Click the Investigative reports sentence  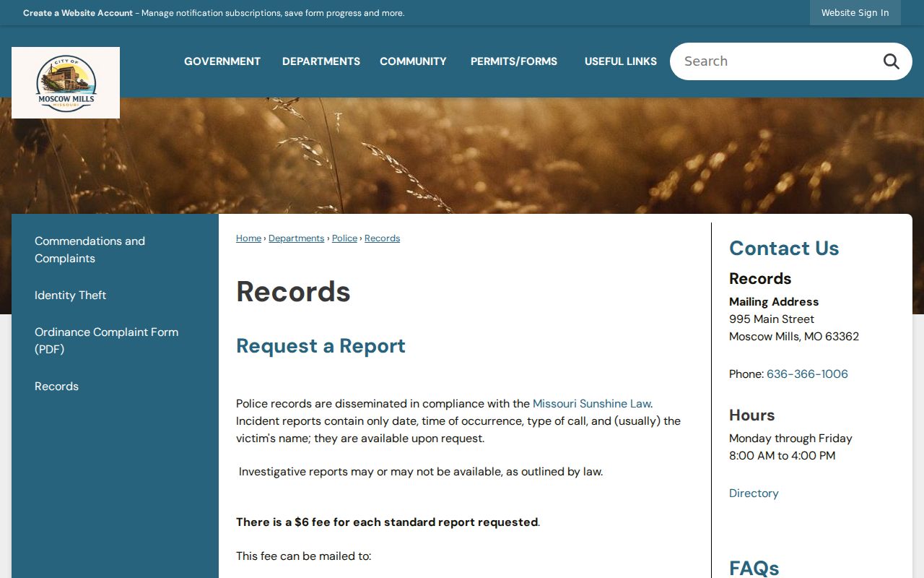pyautogui.click(x=421, y=472)
